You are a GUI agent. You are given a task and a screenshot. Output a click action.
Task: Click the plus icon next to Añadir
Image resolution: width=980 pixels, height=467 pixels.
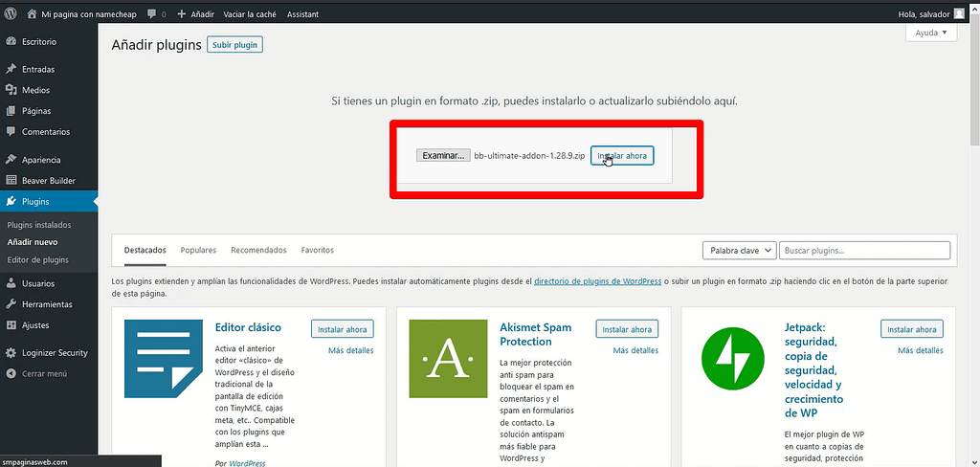181,13
